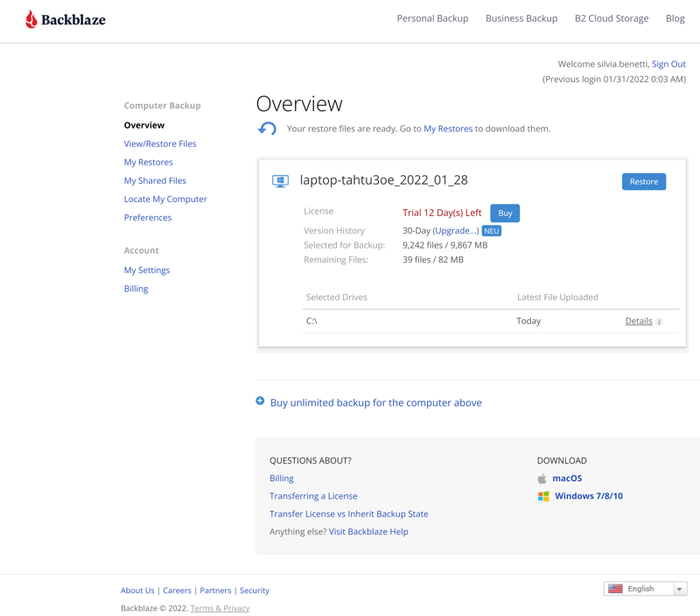
Task: Click the Today latest upload value
Action: tap(528, 321)
